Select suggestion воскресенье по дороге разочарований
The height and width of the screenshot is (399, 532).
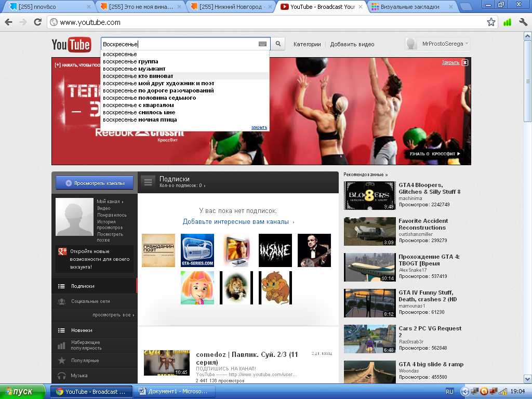click(185, 90)
